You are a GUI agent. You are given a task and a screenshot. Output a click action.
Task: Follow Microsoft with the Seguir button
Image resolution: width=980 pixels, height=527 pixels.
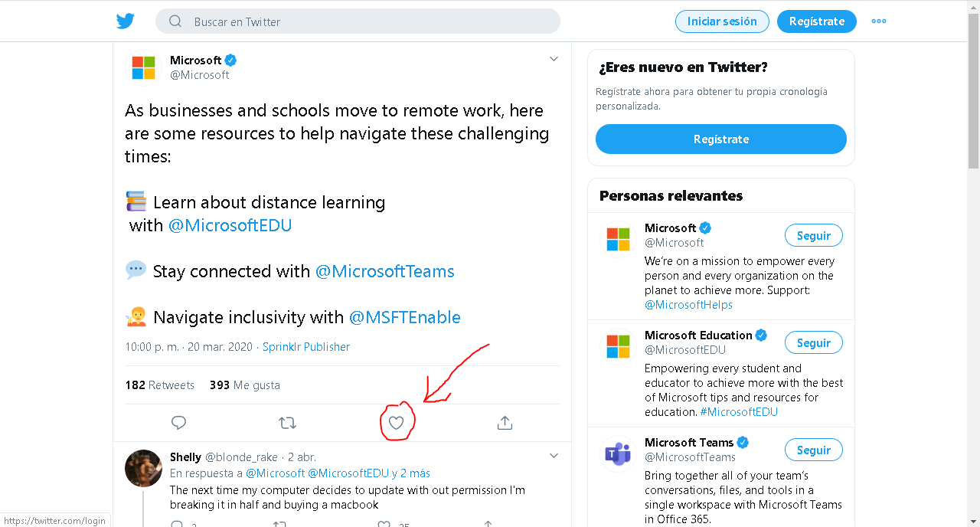[813, 235]
